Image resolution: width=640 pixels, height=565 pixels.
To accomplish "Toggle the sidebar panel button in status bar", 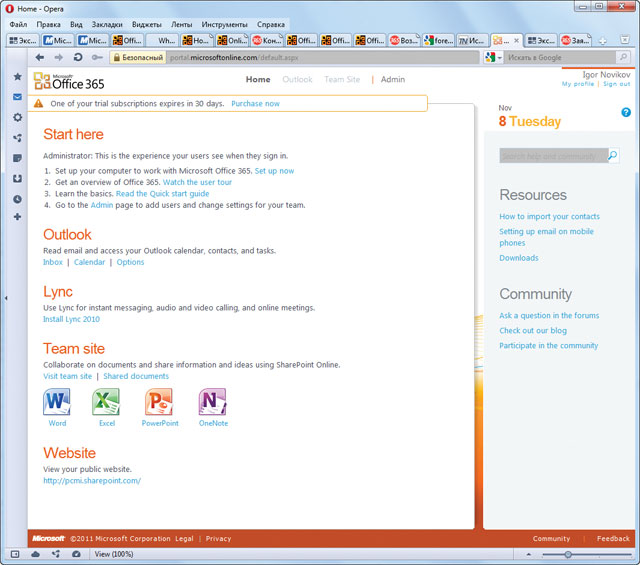I will [15, 553].
